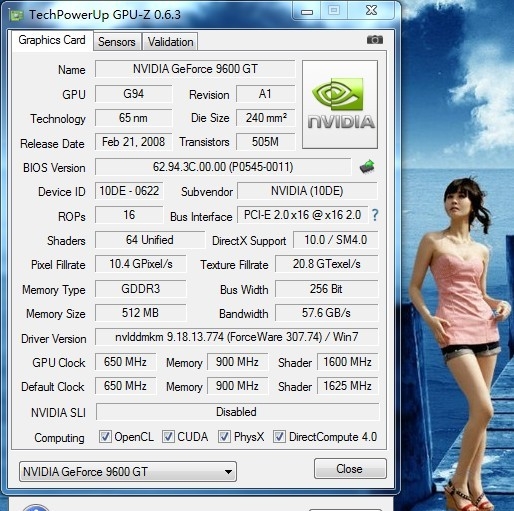Click the Shaders value 64 Unified
The image size is (514, 511).
[x=150, y=240]
